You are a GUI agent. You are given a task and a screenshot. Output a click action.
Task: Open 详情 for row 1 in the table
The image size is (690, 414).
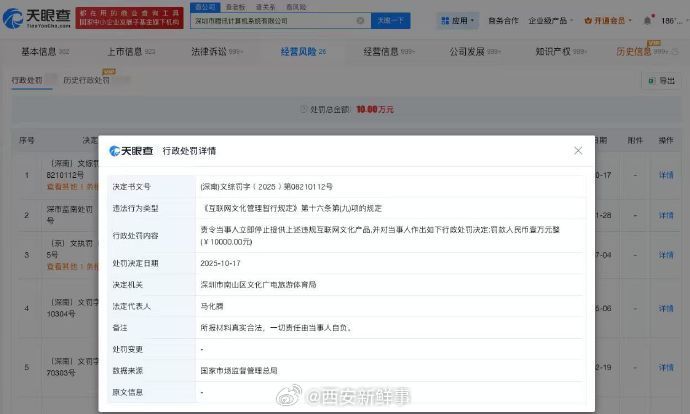coord(666,175)
